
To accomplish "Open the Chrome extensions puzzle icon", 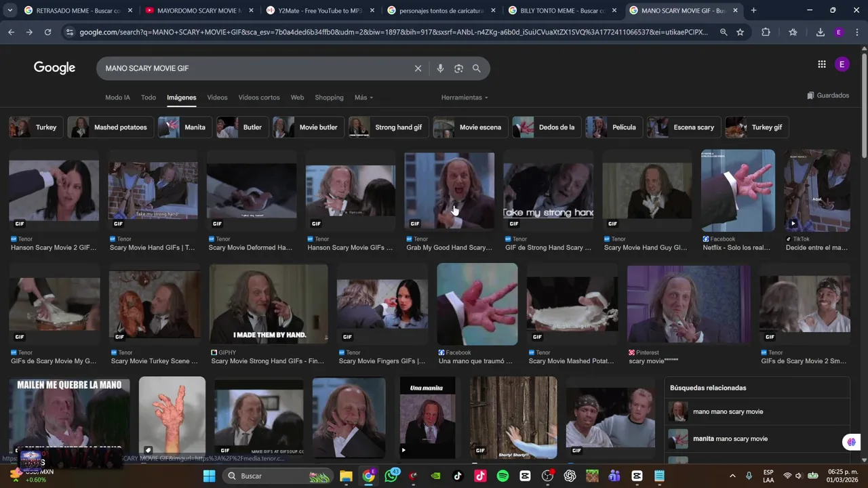I will point(766,32).
